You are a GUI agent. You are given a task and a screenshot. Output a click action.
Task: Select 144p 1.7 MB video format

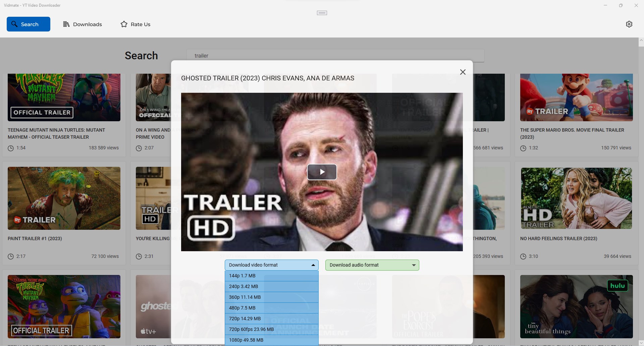tap(272, 276)
